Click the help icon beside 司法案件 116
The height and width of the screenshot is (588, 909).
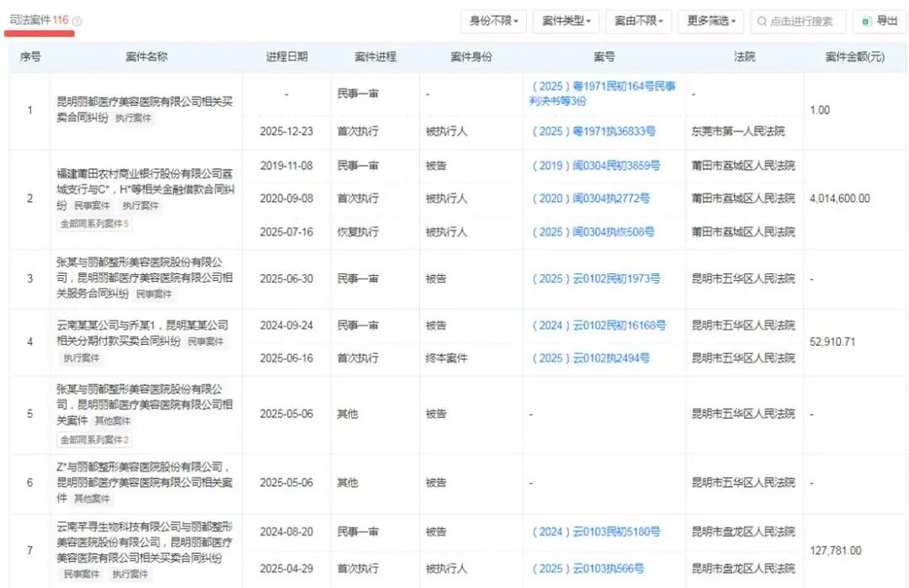pyautogui.click(x=77, y=21)
